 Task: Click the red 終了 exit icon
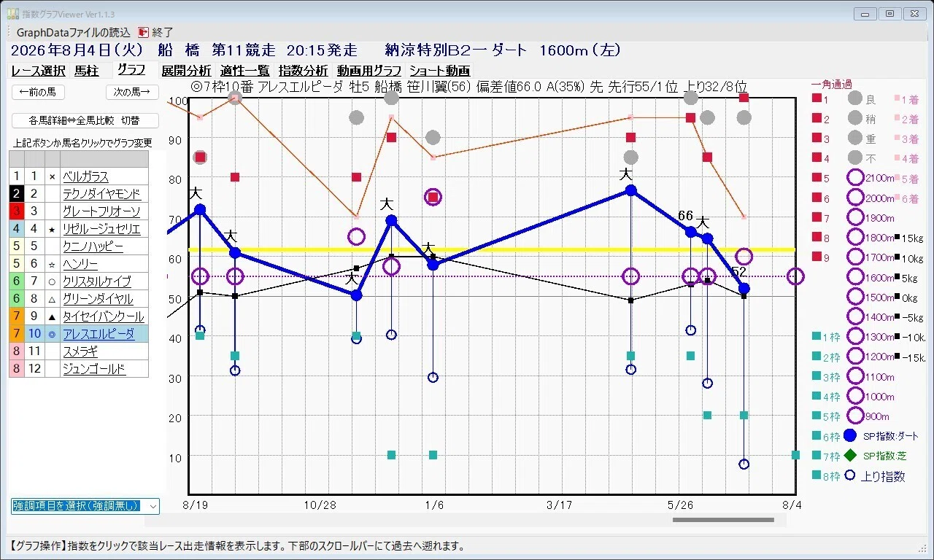143,32
